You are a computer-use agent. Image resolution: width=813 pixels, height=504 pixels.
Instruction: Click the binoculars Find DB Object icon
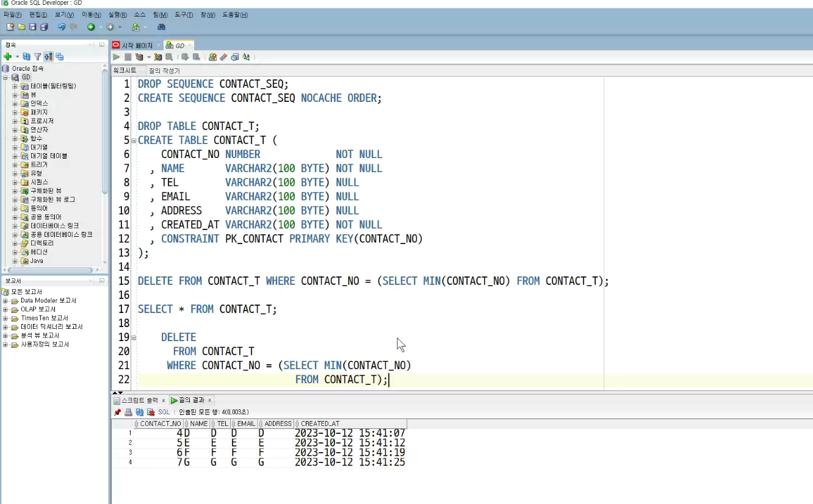pos(162,27)
